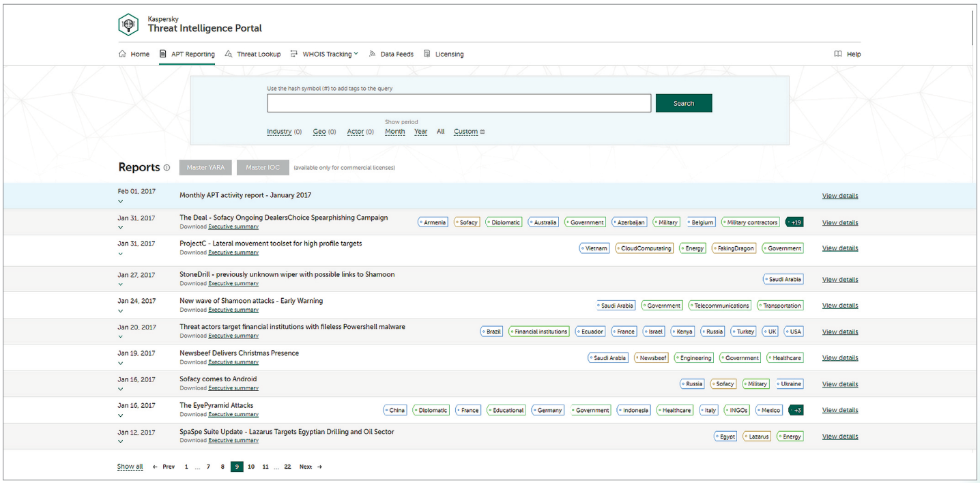Open Help via the book icon

[x=838, y=54]
